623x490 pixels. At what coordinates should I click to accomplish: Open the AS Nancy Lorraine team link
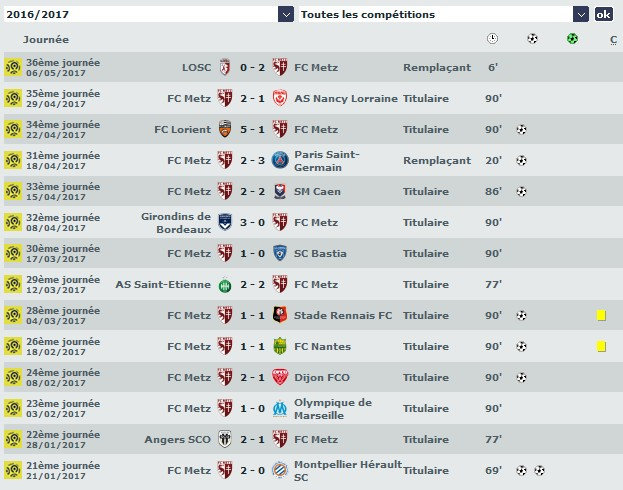[345, 99]
